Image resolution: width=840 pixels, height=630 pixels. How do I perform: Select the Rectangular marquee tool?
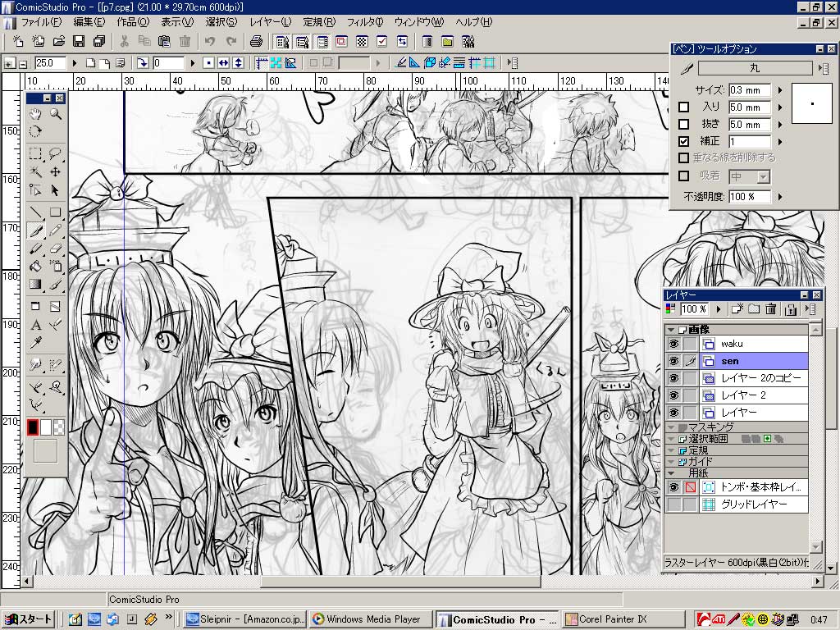[35, 154]
